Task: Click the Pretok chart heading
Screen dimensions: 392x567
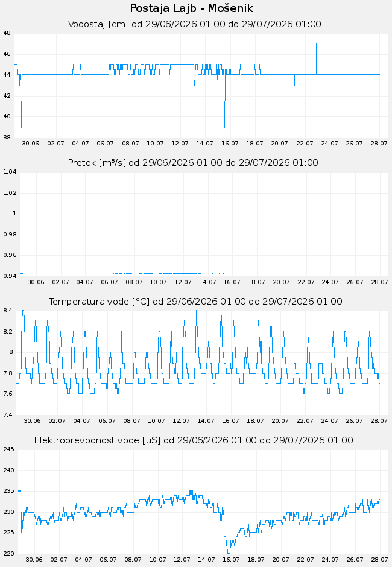Action: click(193, 163)
